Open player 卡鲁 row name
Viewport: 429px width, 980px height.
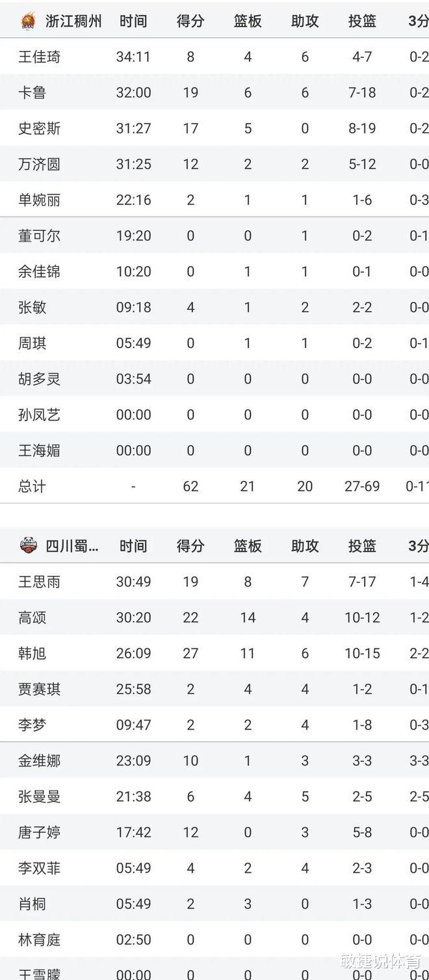pyautogui.click(x=32, y=93)
